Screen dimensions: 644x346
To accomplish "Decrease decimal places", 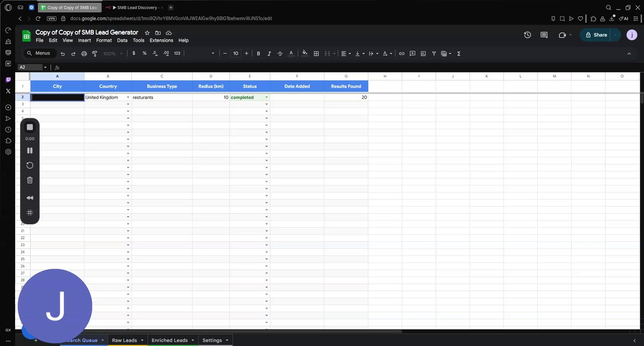I will click(155, 53).
